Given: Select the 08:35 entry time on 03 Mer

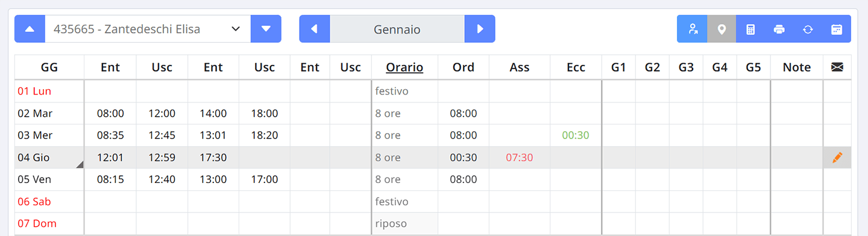Looking at the screenshot, I should (110, 135).
